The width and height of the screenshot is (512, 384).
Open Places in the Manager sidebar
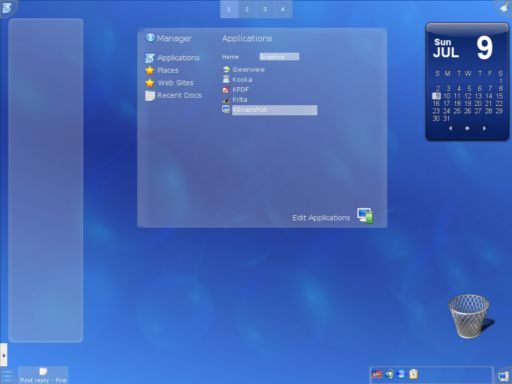pyautogui.click(x=162, y=70)
